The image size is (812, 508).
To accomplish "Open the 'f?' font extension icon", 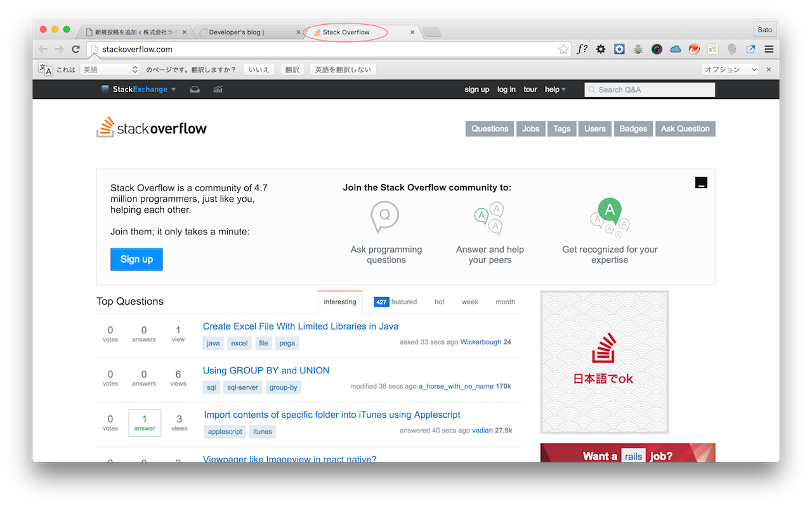I will click(x=582, y=49).
